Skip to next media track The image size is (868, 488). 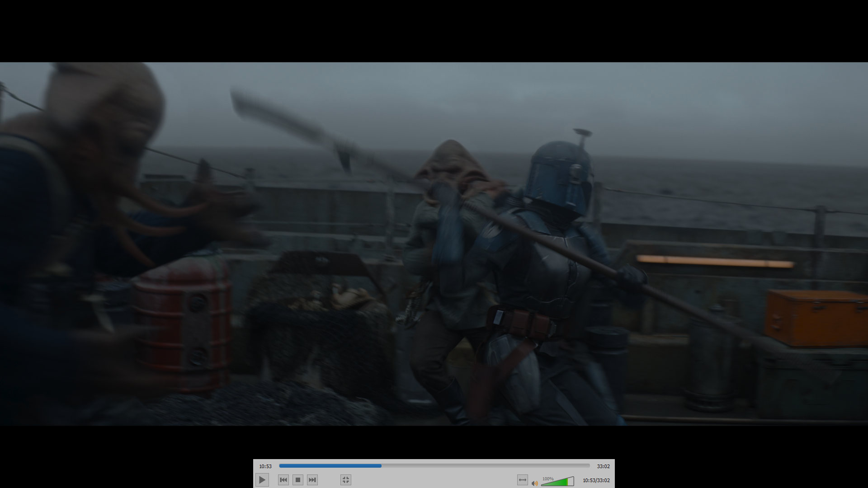(312, 480)
